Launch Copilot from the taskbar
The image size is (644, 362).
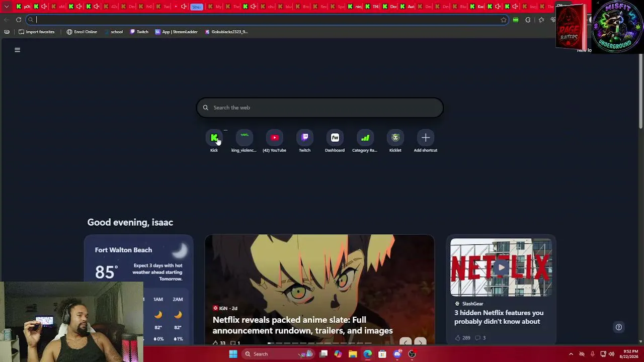point(338,354)
